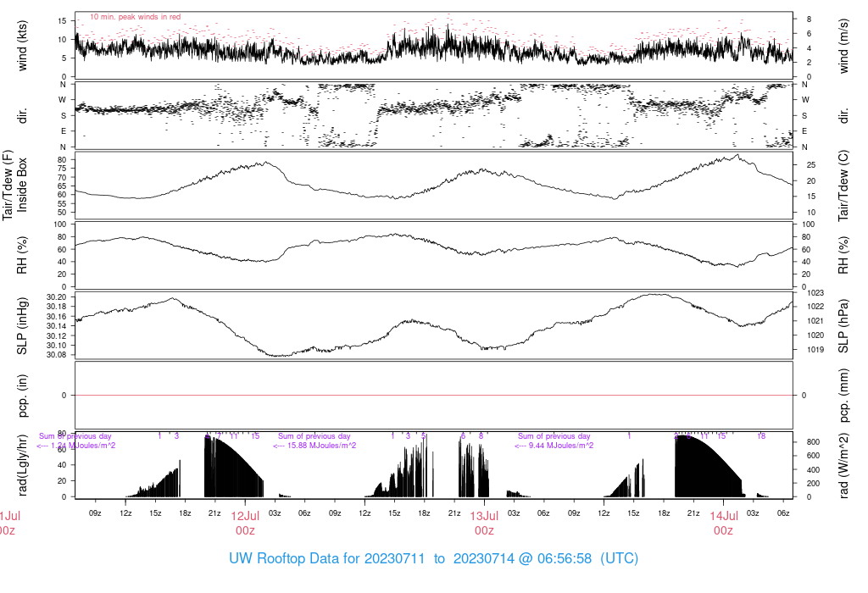Select the 'SLP (inHg)' axis label

(x=22, y=326)
